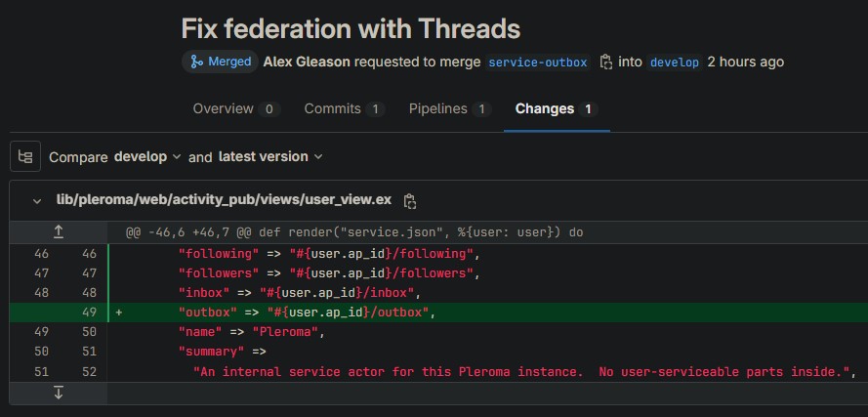Expand diff lines upward
Viewport: 868px width, 417px height.
pos(59,232)
